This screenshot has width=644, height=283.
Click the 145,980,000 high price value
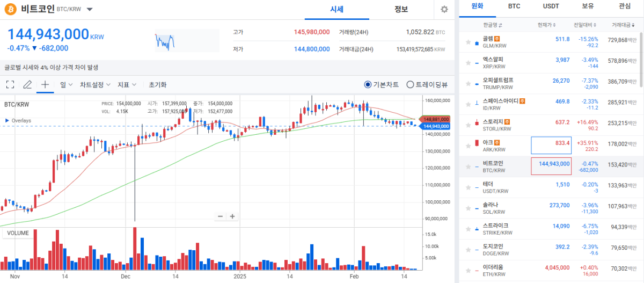coord(312,32)
